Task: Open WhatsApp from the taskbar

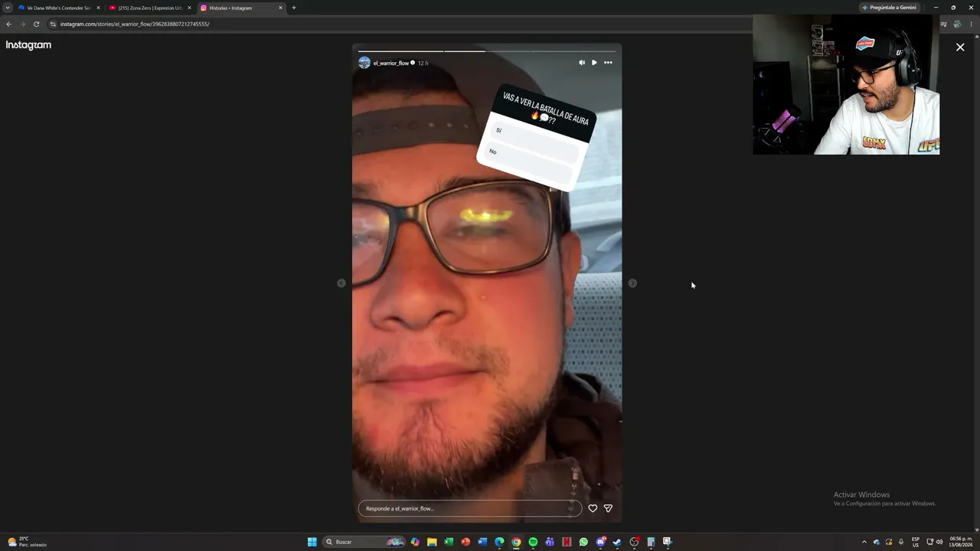Action: 583,542
